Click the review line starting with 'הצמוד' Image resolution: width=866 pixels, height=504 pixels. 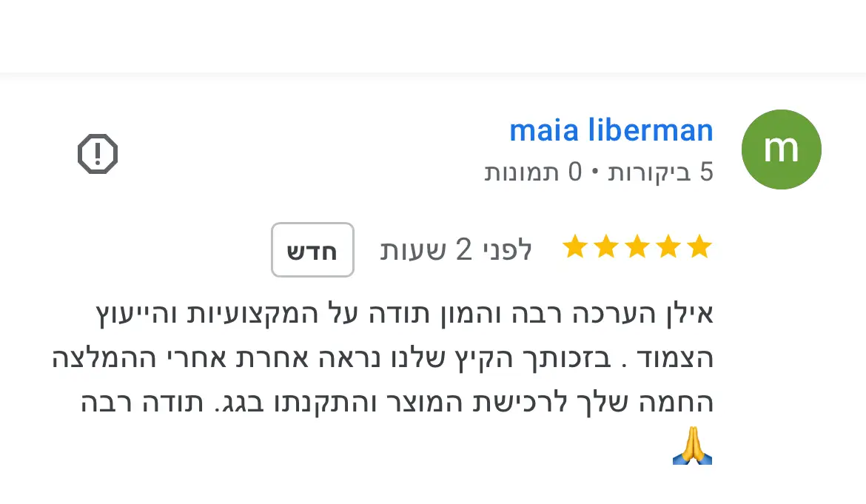[x=383, y=358]
